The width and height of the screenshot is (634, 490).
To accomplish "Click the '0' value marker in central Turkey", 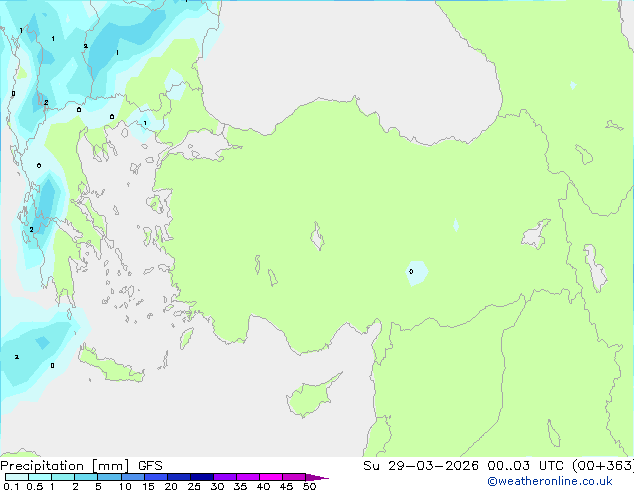I will coord(411,271).
